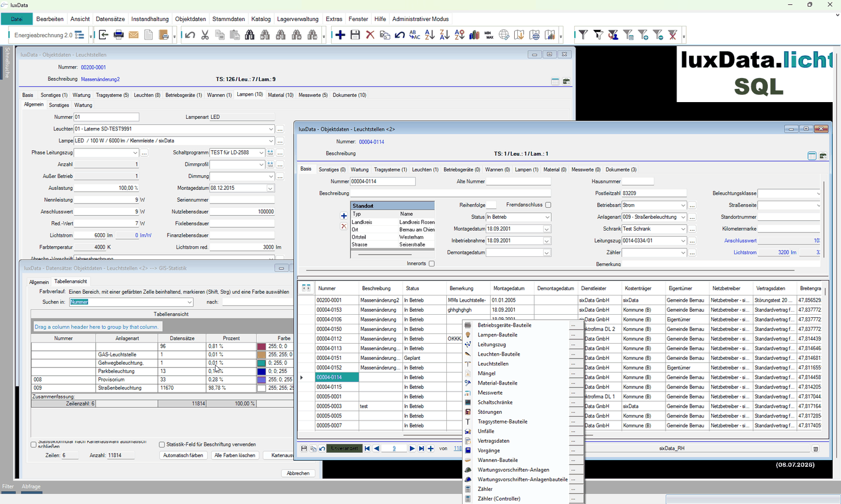Click the Abbrechen button
The width and height of the screenshot is (841, 504).
coord(298,473)
